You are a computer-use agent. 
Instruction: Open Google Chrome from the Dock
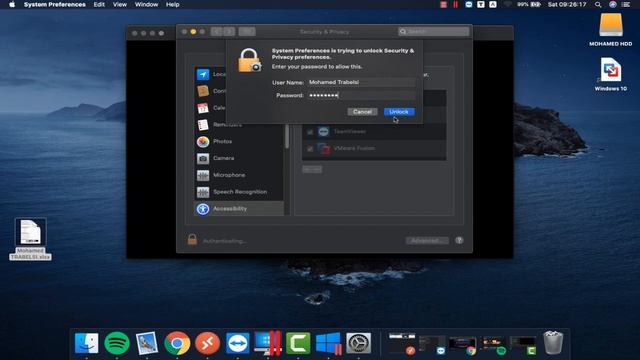pyautogui.click(x=177, y=343)
